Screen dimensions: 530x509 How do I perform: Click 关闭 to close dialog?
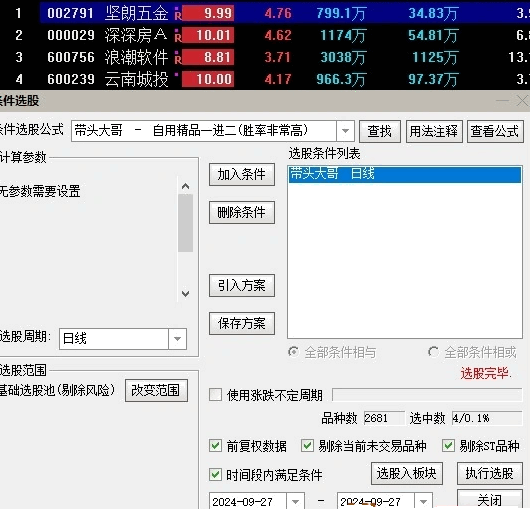tap(489, 500)
